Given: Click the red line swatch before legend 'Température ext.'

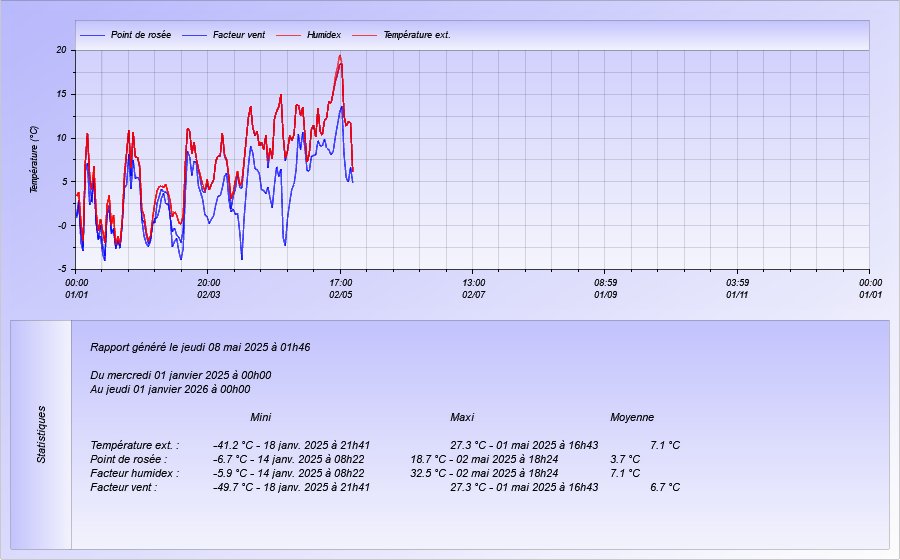Looking at the screenshot, I should [365, 36].
